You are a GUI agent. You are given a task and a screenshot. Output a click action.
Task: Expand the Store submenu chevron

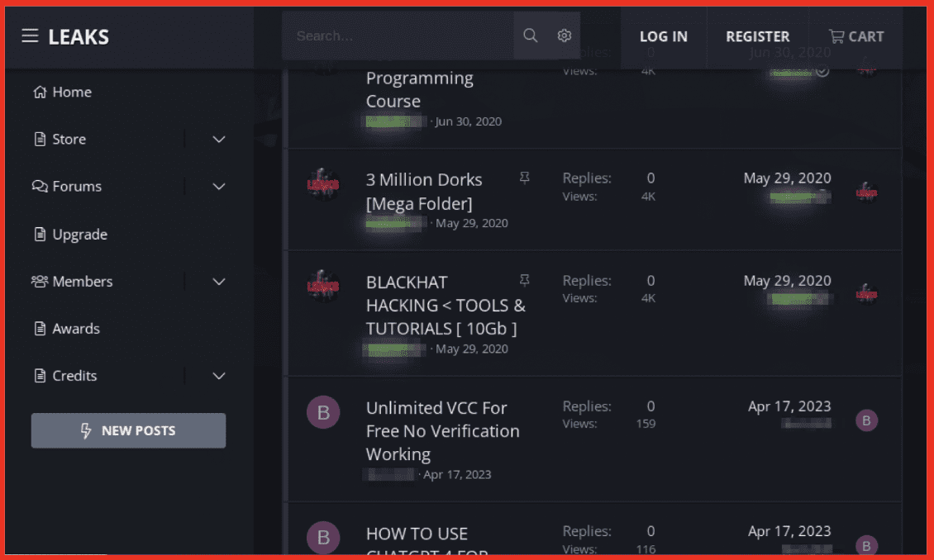coord(218,140)
